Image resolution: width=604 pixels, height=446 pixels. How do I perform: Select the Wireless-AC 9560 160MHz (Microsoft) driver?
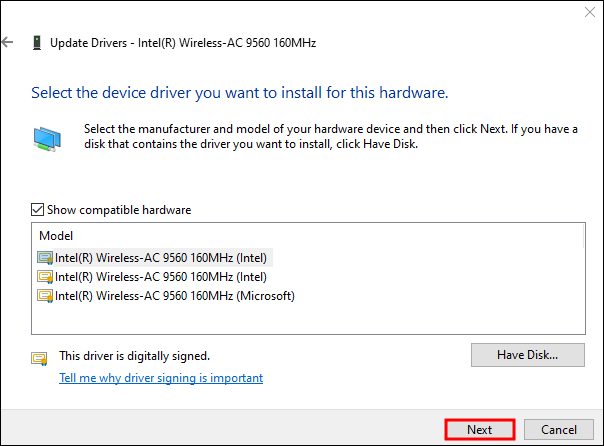tap(174, 296)
